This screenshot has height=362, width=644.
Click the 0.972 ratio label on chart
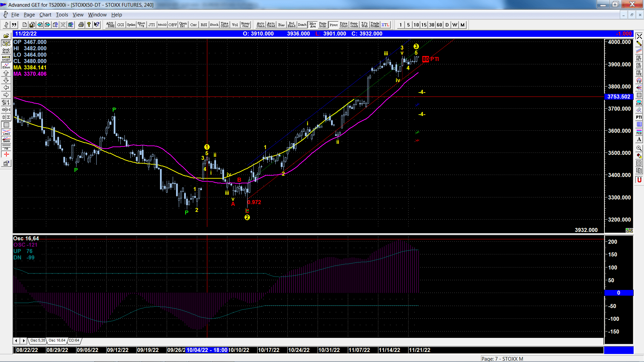click(254, 202)
